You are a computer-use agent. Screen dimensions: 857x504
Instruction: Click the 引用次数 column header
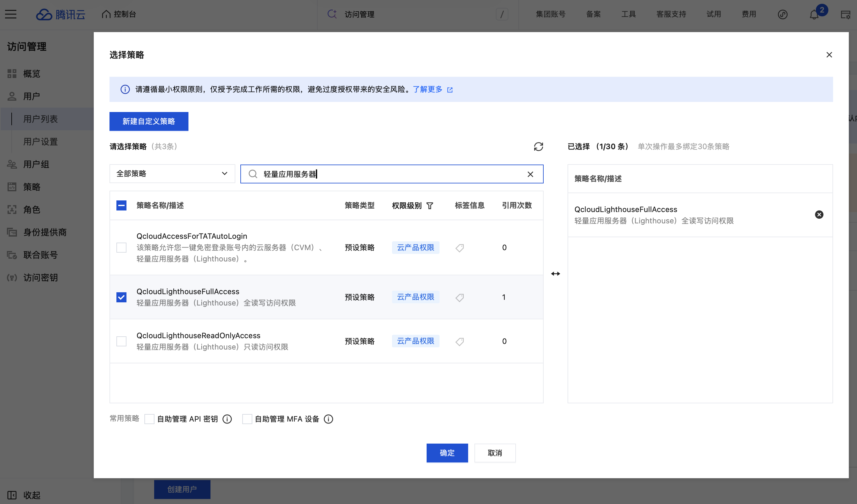[x=517, y=205]
